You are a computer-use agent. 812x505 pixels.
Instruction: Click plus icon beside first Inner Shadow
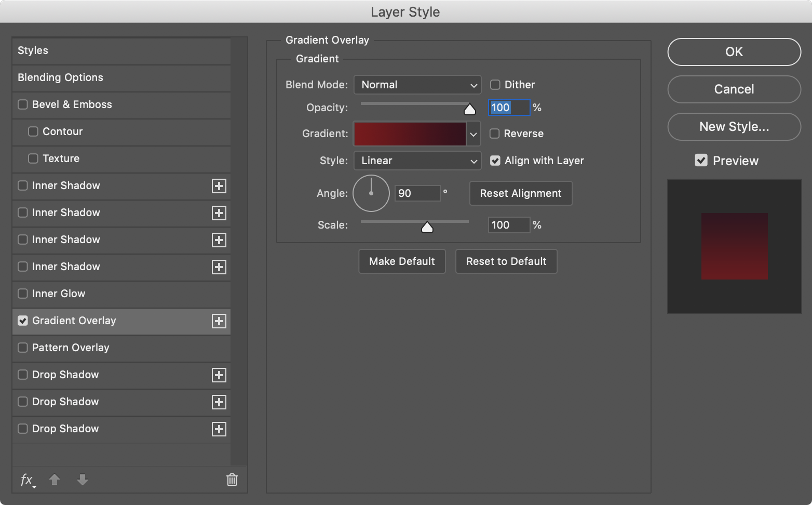[219, 186]
